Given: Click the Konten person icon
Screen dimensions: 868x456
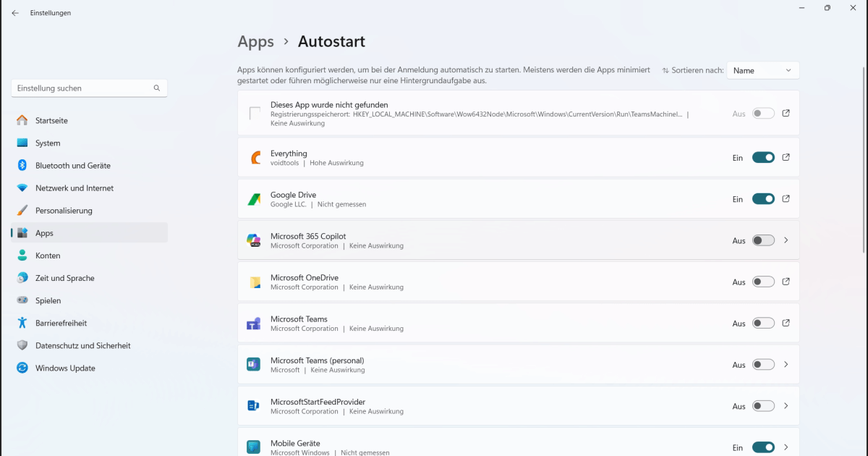Looking at the screenshot, I should tap(22, 256).
